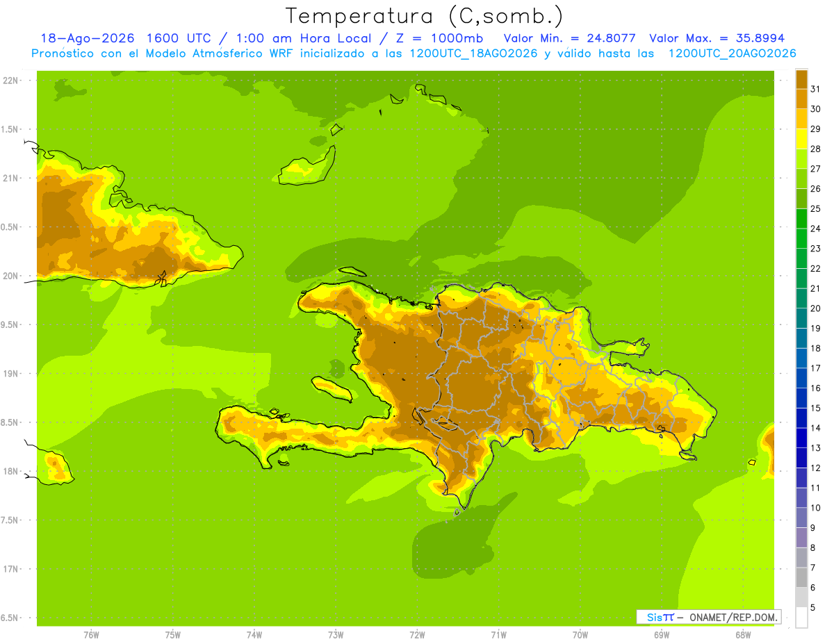This screenshot has width=834, height=644.
Task: Click the gray legend swatch between 6 and 7
Action: click(x=801, y=578)
